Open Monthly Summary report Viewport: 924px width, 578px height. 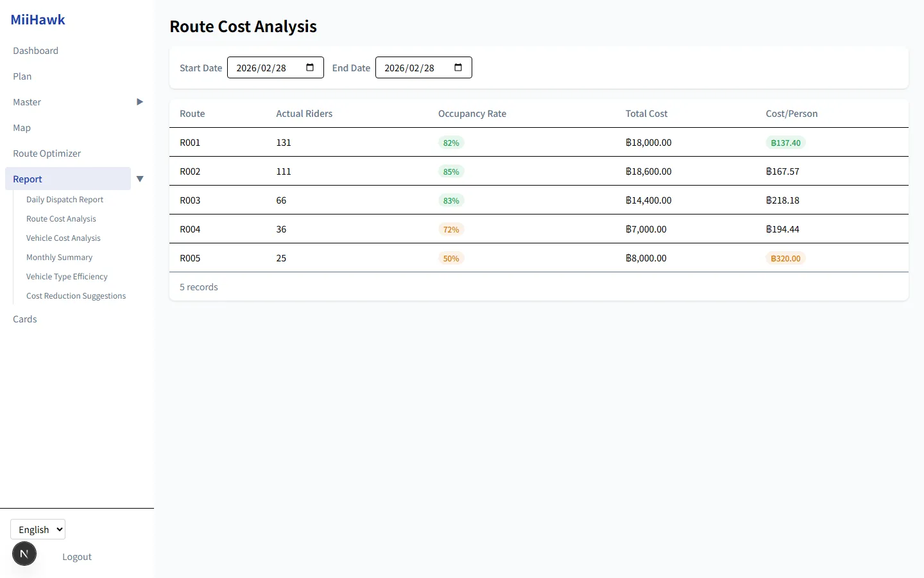point(60,258)
